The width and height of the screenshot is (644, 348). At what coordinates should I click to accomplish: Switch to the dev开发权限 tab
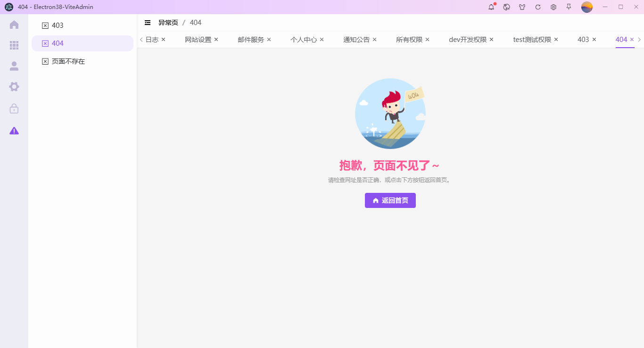coord(467,40)
